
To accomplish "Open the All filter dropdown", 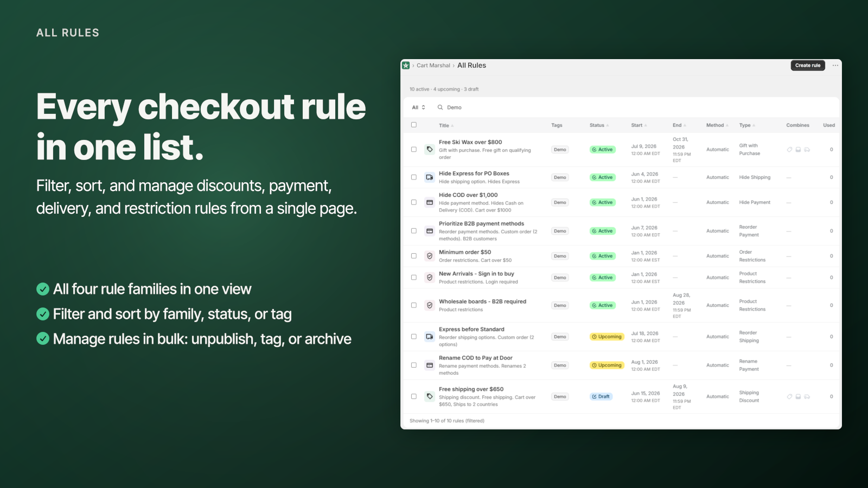I will coord(419,107).
